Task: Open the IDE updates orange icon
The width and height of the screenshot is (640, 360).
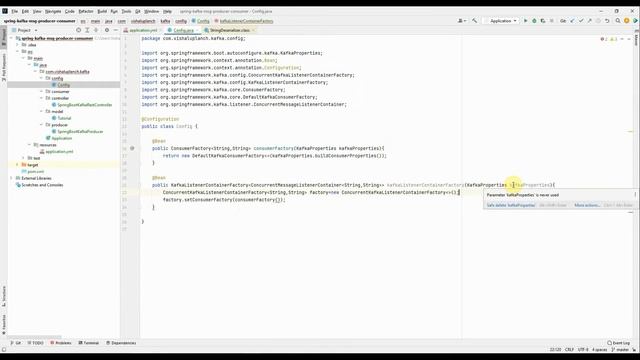Action: 627,21
